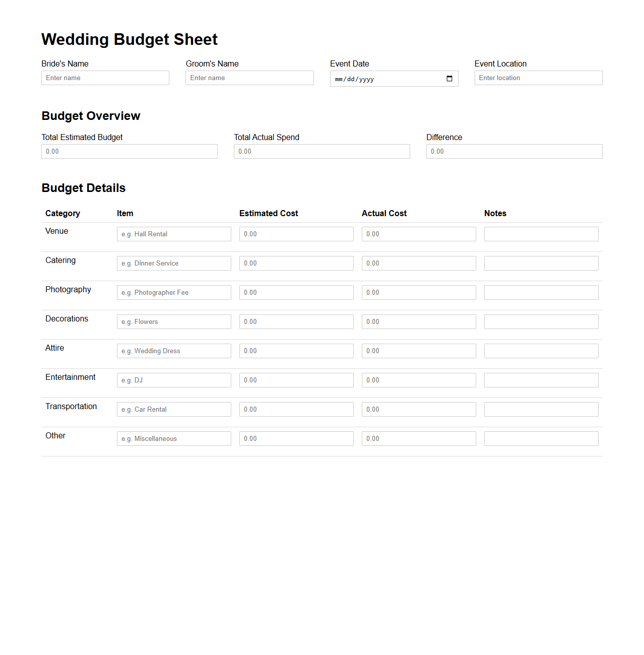Open the calendar date picker for Event Date

pyautogui.click(x=449, y=79)
